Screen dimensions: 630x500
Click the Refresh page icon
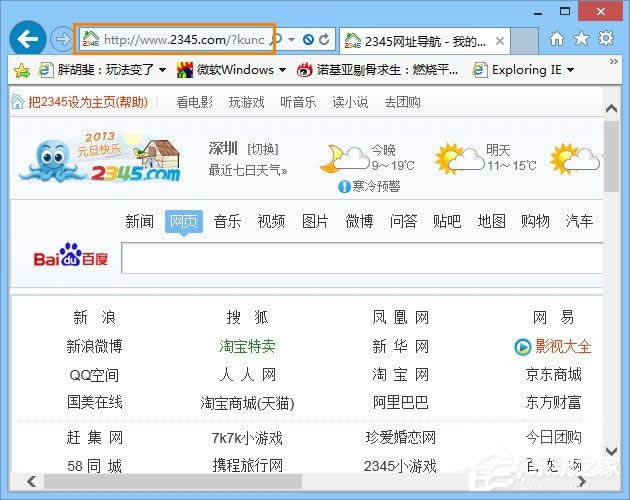(x=324, y=39)
